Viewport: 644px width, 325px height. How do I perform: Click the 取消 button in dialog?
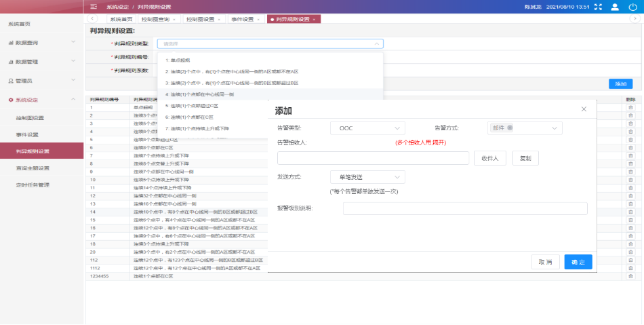pyautogui.click(x=545, y=261)
